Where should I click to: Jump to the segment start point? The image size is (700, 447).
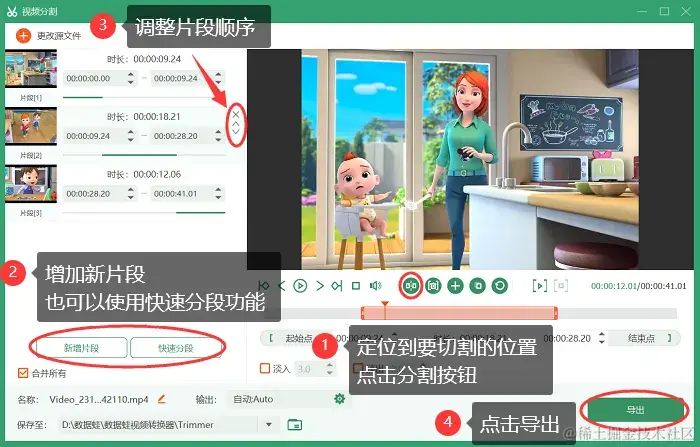click(x=264, y=286)
